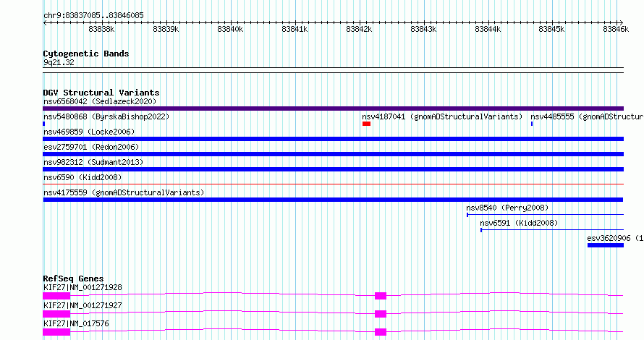Click the 83840k ruler tick label
Image resolution: width=644 pixels, height=340 pixels.
coord(230,29)
